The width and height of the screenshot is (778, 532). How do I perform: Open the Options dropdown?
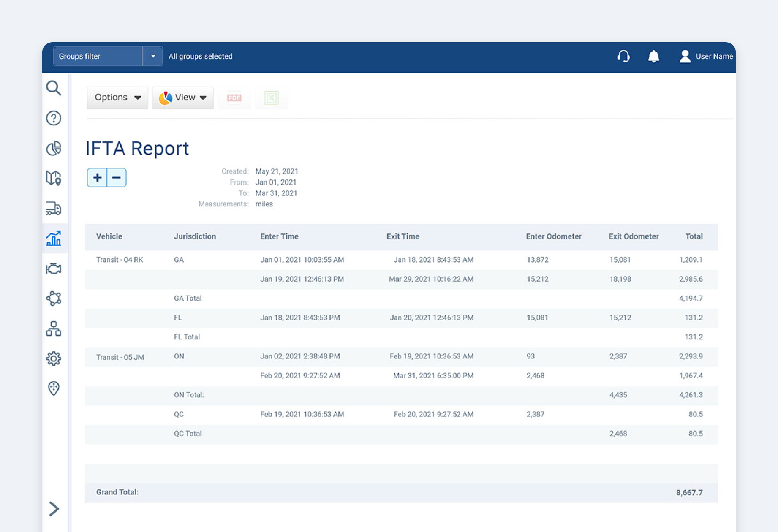click(117, 98)
